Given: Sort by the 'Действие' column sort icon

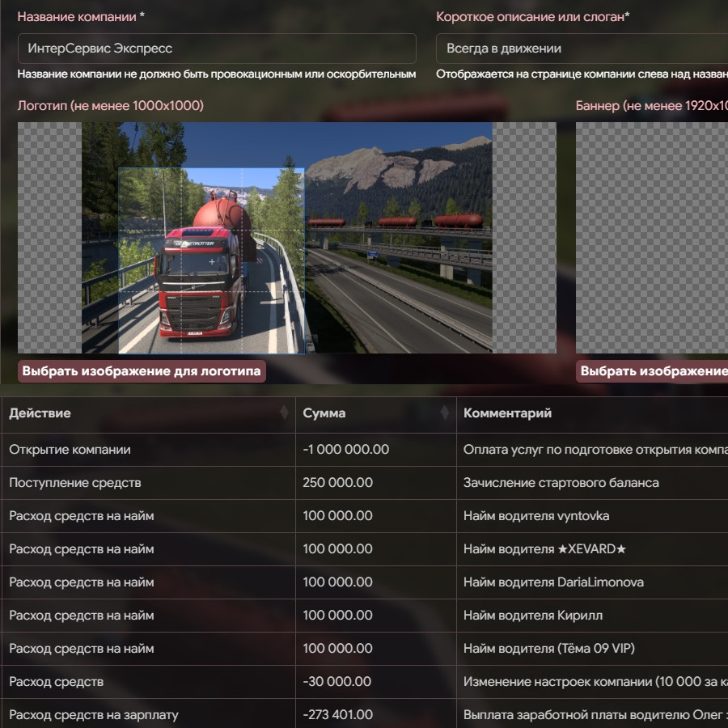Looking at the screenshot, I should coord(284,413).
